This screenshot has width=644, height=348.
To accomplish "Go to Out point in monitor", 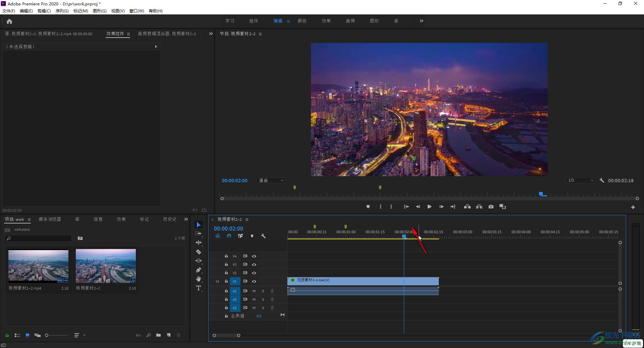I will (x=453, y=207).
